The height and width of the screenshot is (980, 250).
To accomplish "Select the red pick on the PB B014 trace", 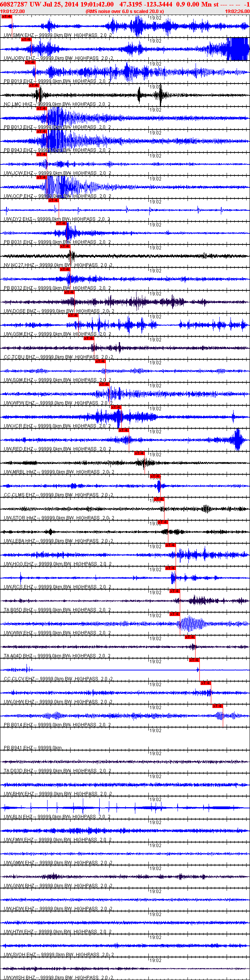I will [217, 706].
